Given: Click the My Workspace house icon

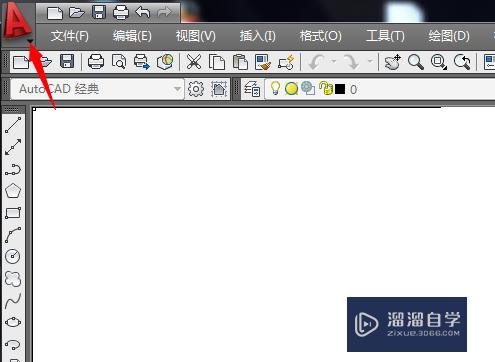Looking at the screenshot, I should point(219,89).
